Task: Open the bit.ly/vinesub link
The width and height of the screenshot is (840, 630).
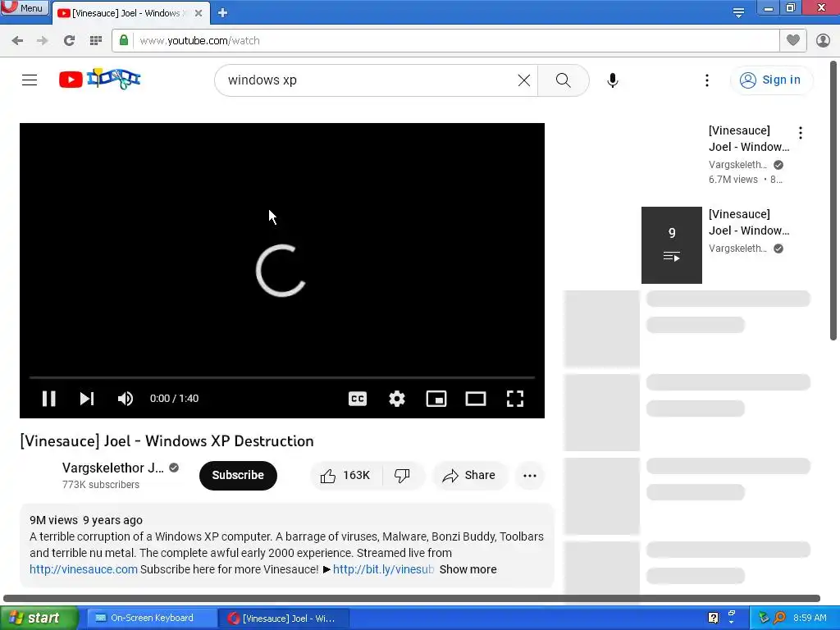Action: (x=384, y=569)
